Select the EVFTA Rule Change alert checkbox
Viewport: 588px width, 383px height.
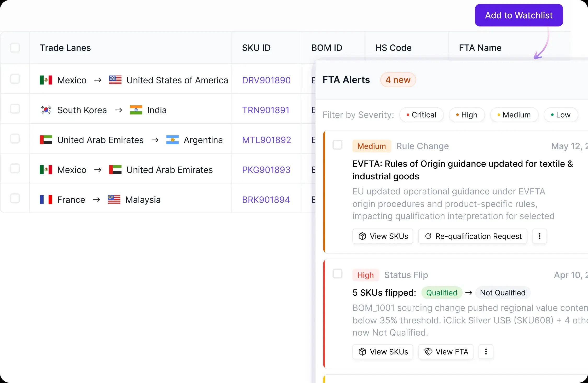(x=337, y=145)
